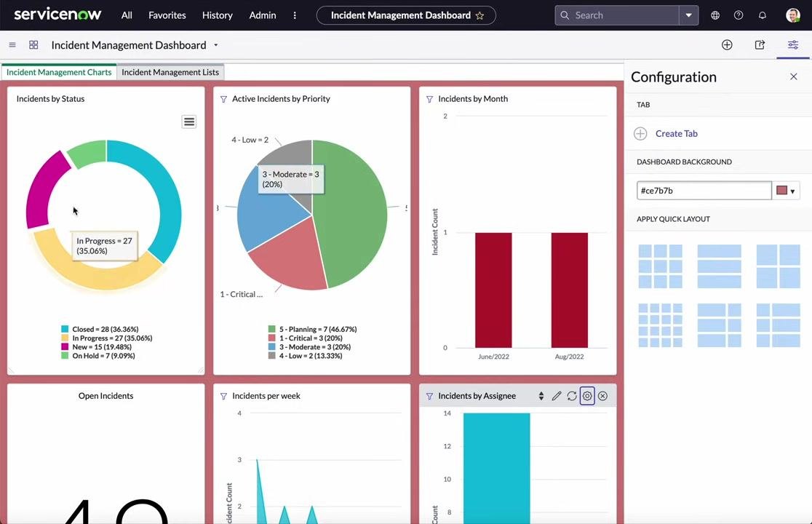
Task: Open the dashboards overview grid icon
Action: pyautogui.click(x=33, y=45)
